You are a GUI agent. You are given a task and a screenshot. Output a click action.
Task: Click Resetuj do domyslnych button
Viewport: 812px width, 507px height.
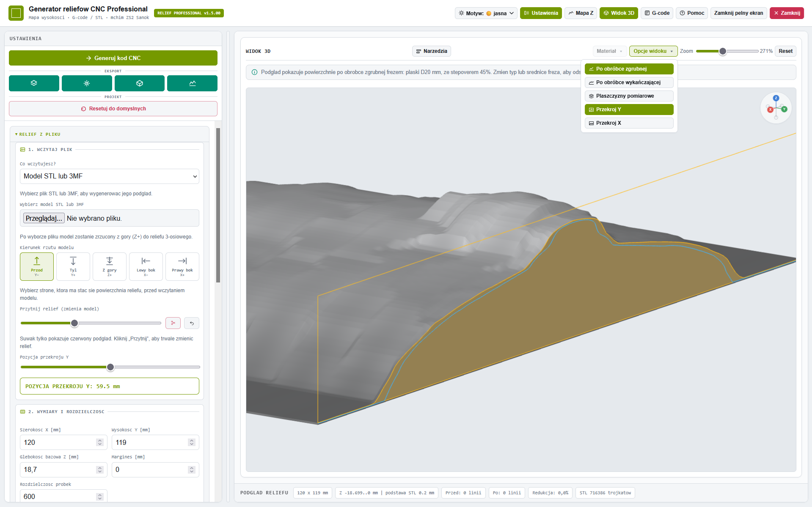pyautogui.click(x=113, y=109)
